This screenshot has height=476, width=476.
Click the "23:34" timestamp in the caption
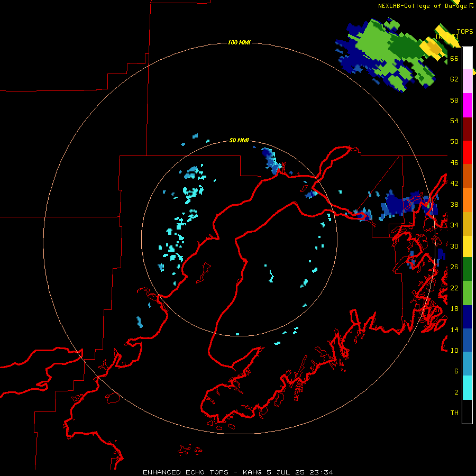click(x=321, y=472)
